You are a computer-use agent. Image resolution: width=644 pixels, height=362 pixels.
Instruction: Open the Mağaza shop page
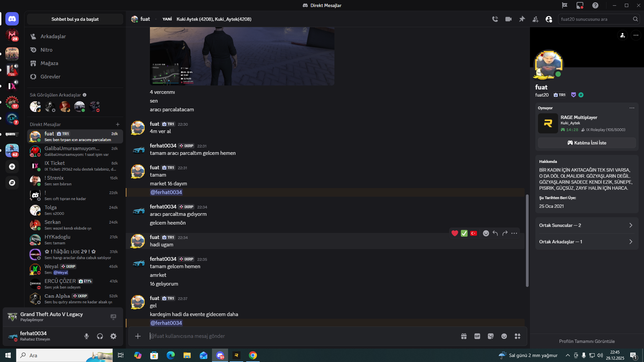(75, 63)
